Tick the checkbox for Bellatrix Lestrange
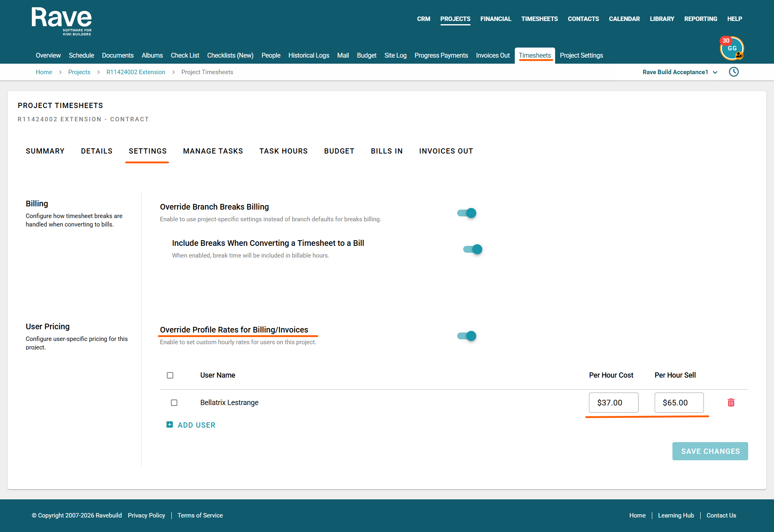This screenshot has height=532, width=774. point(174,403)
